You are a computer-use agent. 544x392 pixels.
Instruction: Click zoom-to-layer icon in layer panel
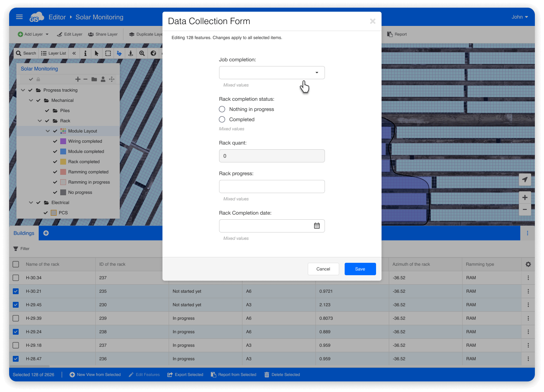tap(112, 79)
